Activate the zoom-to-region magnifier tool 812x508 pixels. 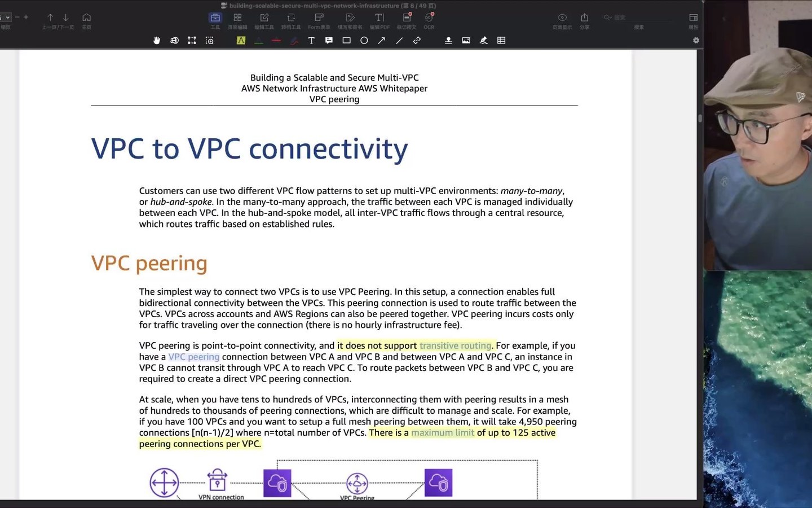209,41
